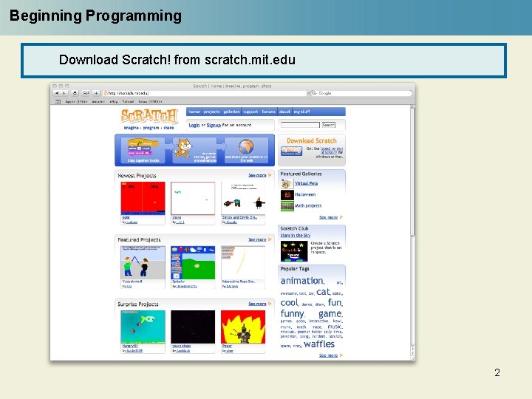Click into the Scratch search text field
Screen dimensions: 532x399
(x=300, y=125)
